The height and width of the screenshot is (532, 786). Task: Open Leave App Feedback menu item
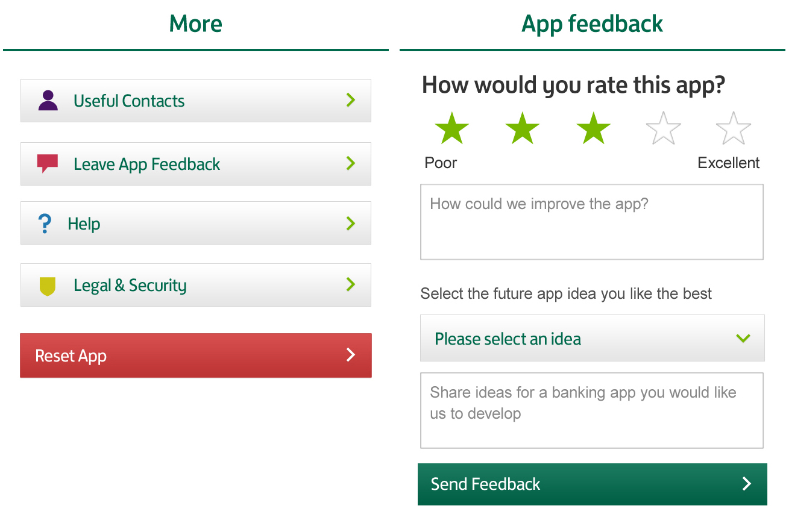pos(195,164)
